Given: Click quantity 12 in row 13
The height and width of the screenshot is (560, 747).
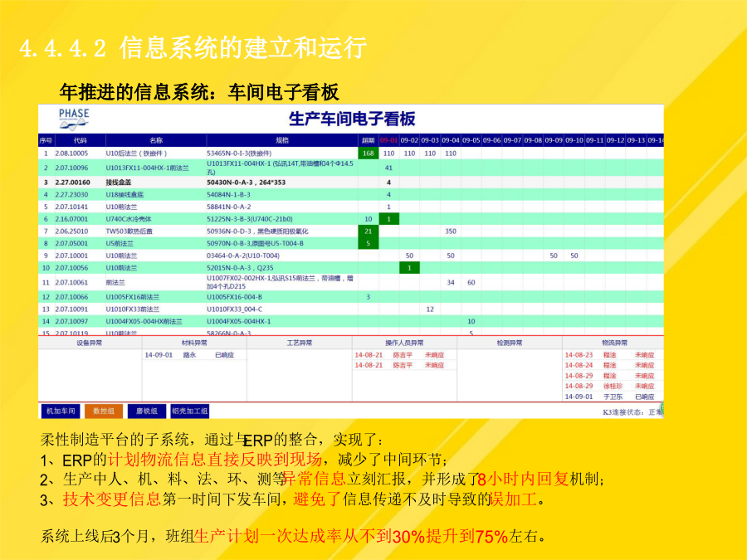Looking at the screenshot, I should coord(430,309).
